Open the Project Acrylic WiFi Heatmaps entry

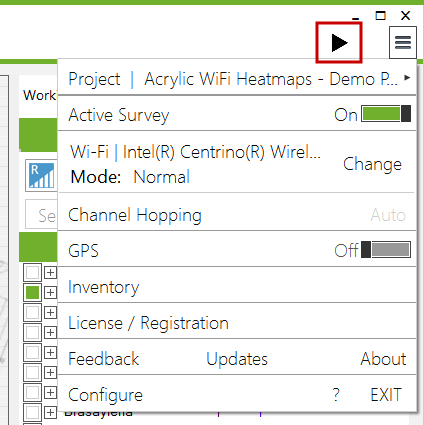237,79
